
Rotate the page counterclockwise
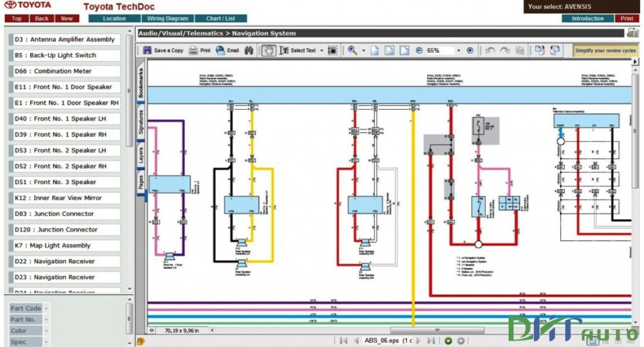click(x=490, y=50)
